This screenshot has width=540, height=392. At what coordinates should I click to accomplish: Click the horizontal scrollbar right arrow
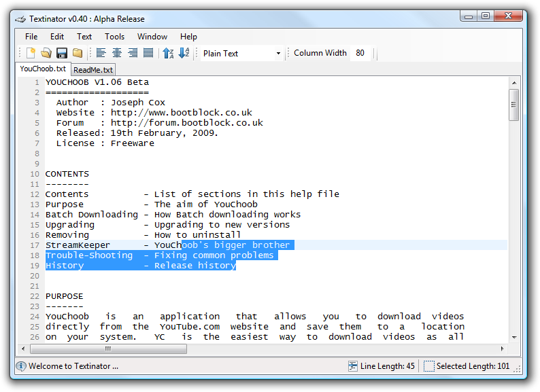502,349
